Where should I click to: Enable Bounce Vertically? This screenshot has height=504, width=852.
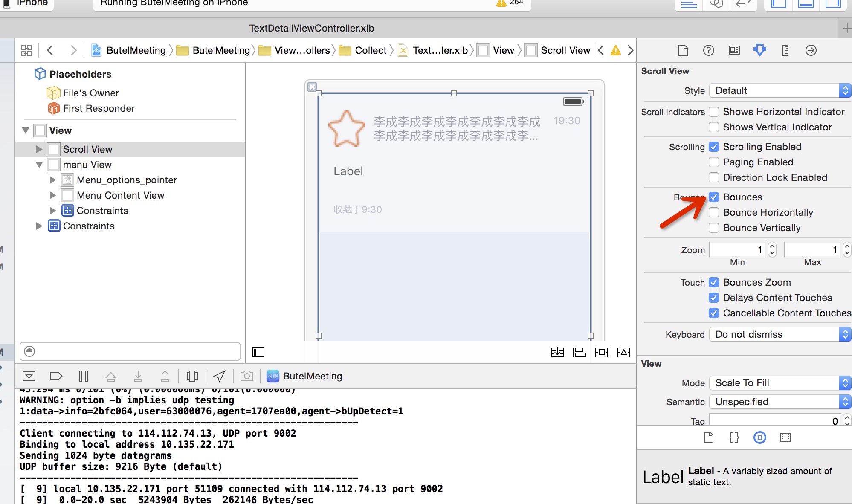[x=714, y=228]
